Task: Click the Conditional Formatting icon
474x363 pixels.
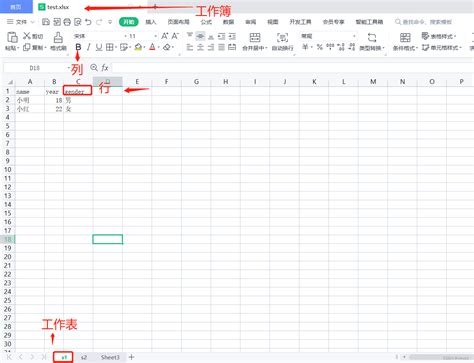Action: 405,37
